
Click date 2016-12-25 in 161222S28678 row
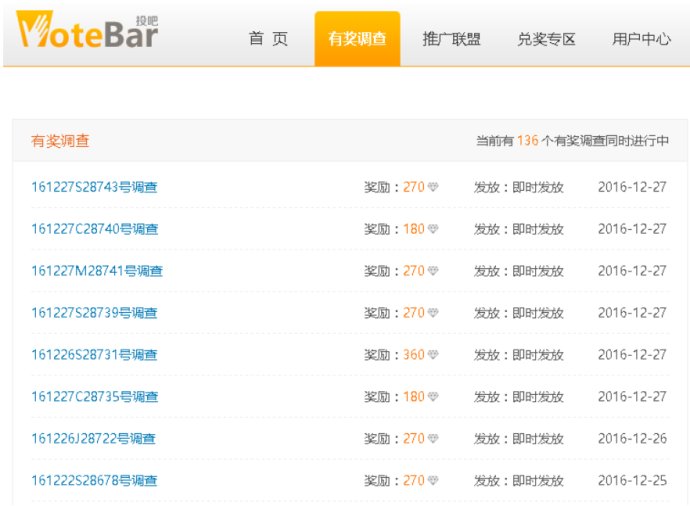[x=632, y=480]
